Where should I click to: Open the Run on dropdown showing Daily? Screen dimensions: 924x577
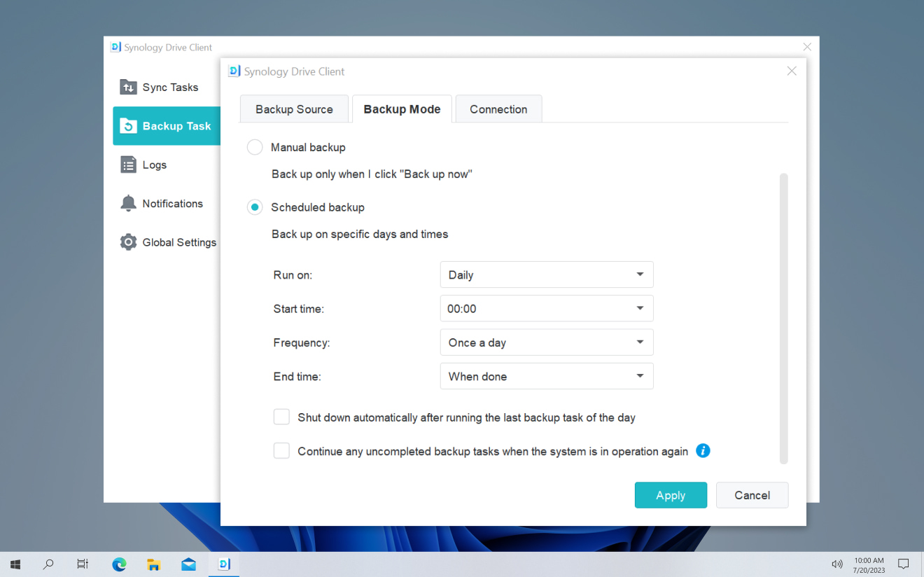click(x=546, y=274)
